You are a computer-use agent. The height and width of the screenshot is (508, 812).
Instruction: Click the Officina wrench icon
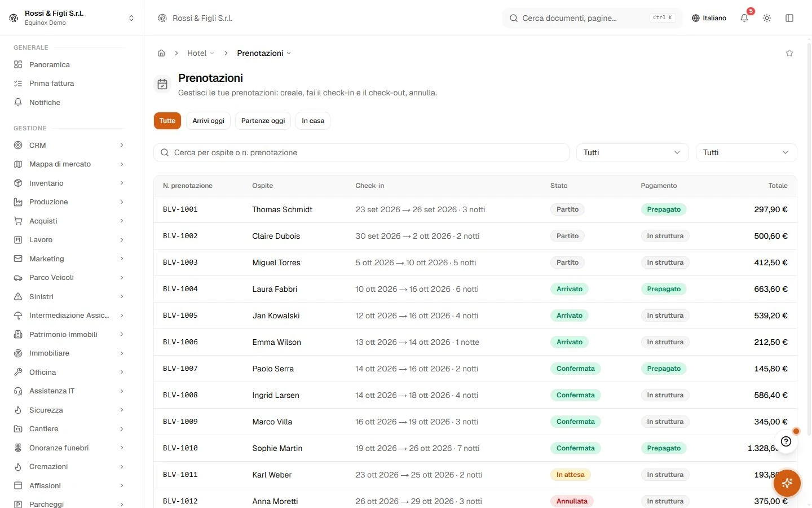tap(18, 372)
